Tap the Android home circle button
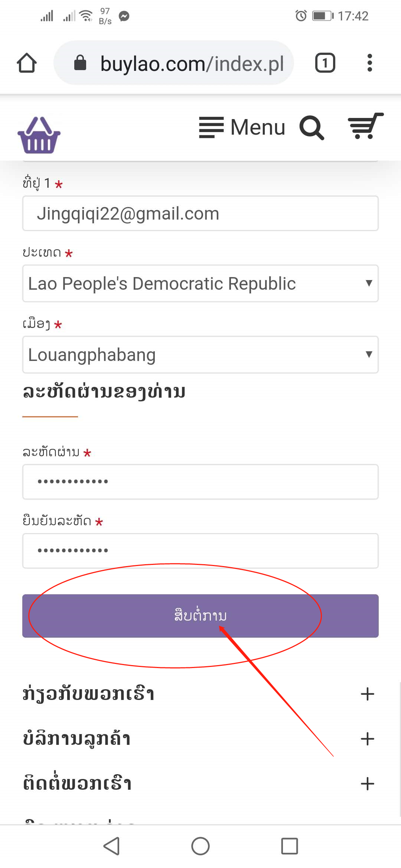401x868 pixels. click(x=200, y=846)
